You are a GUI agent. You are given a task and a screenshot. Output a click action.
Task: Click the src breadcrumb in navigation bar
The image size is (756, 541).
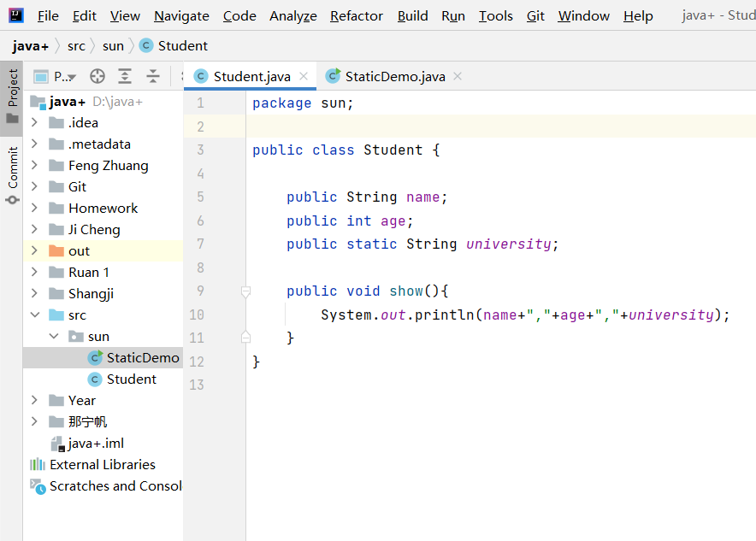click(76, 45)
